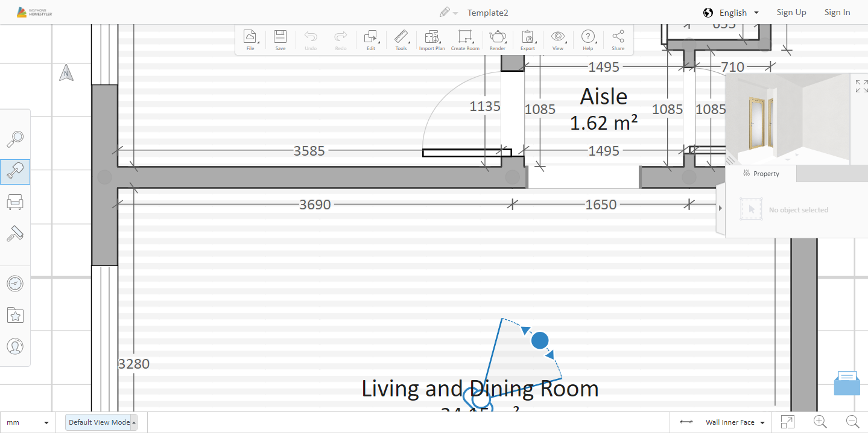Screen dimensions: 868x435
Task: Click the globe language icon
Action: 708,13
